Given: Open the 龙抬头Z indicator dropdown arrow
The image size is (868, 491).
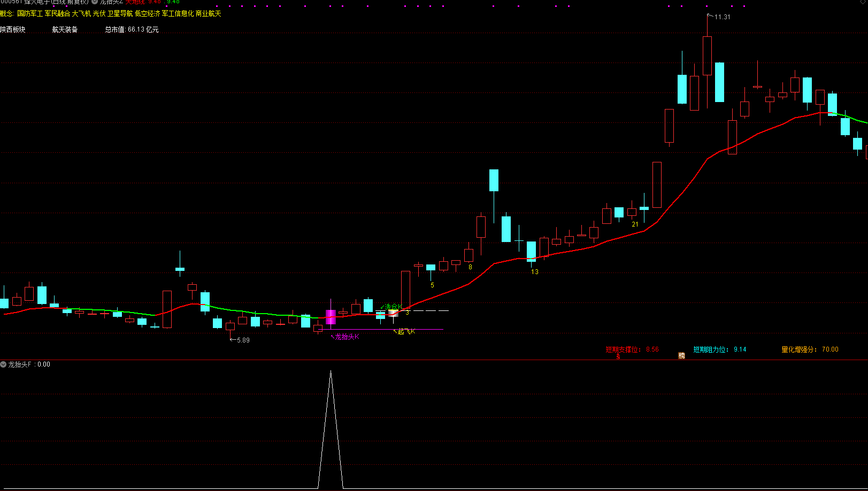Looking at the screenshot, I should 95,2.
